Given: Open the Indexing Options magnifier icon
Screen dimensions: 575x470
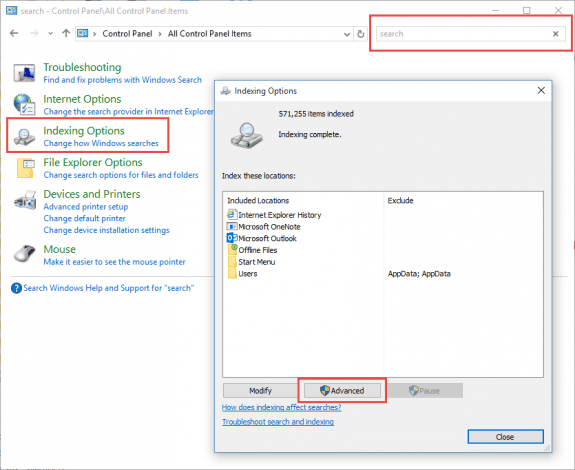Looking at the screenshot, I should (x=24, y=137).
